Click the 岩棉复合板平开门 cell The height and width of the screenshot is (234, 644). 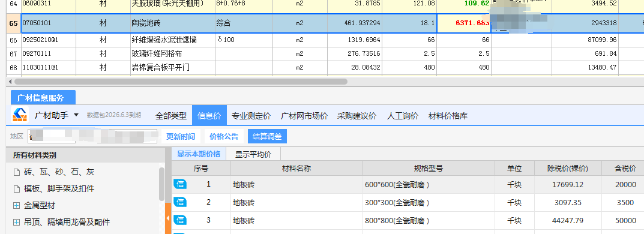(172, 68)
